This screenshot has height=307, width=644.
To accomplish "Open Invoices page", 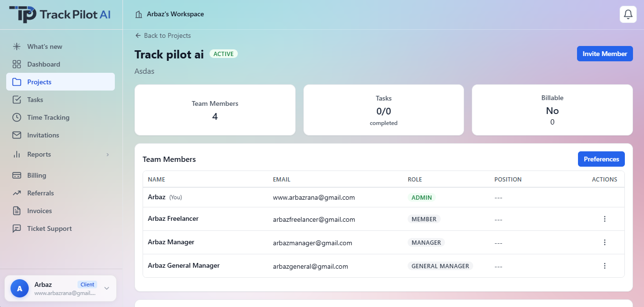I will 60,211.
